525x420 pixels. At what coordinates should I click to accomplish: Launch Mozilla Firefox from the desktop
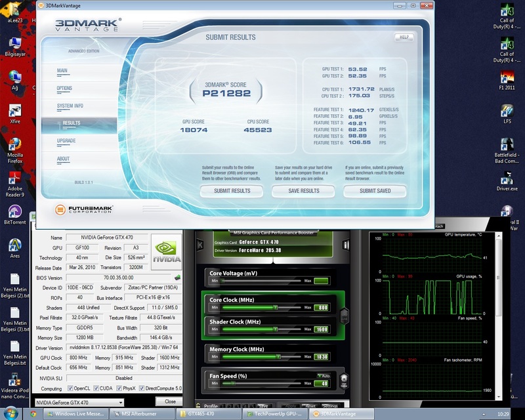[x=14, y=150]
